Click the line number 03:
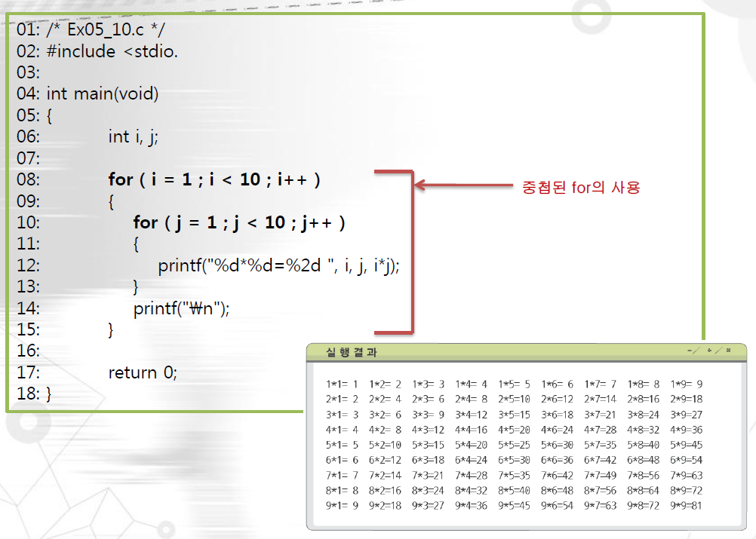This screenshot has height=539, width=756. [29, 72]
